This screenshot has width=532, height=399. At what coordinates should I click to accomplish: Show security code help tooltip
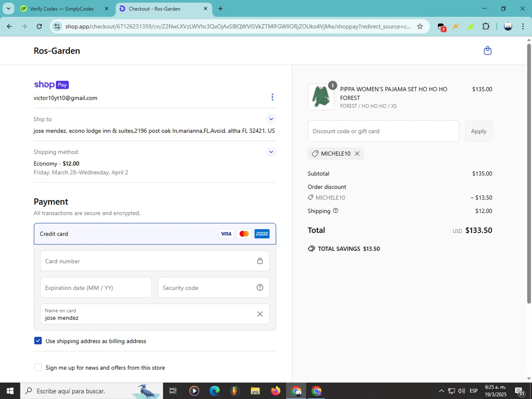coord(260,288)
